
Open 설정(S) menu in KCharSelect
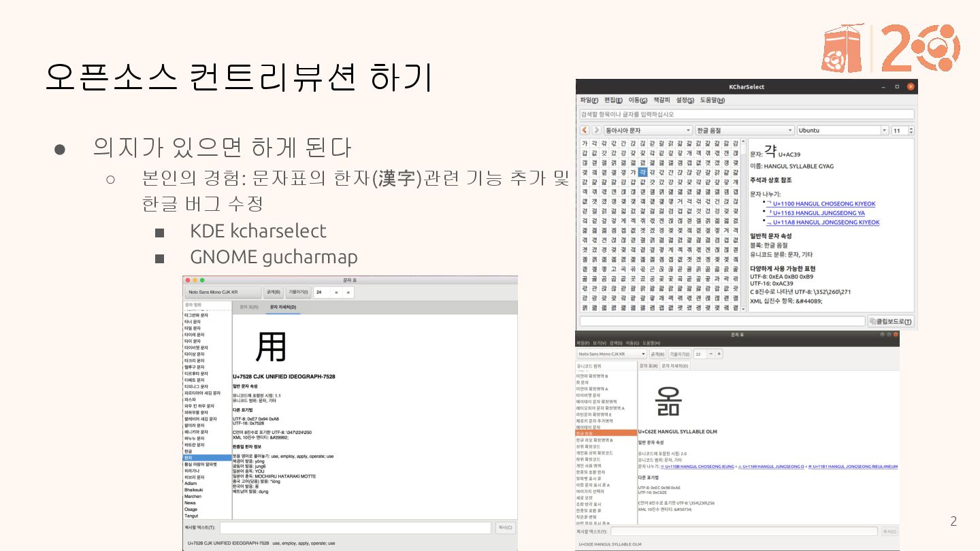685,100
